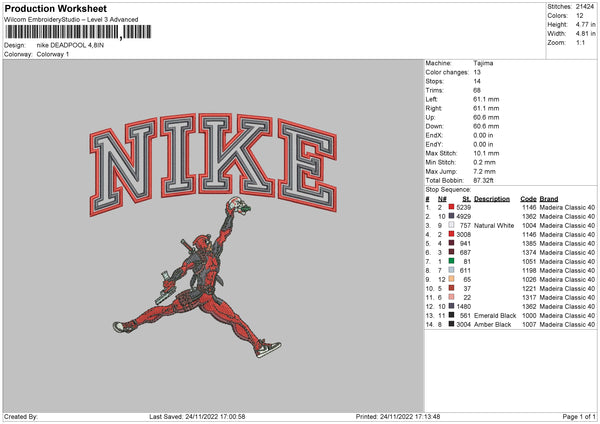Select the Height value 4.77 in
600x424 pixels.
click(585, 24)
